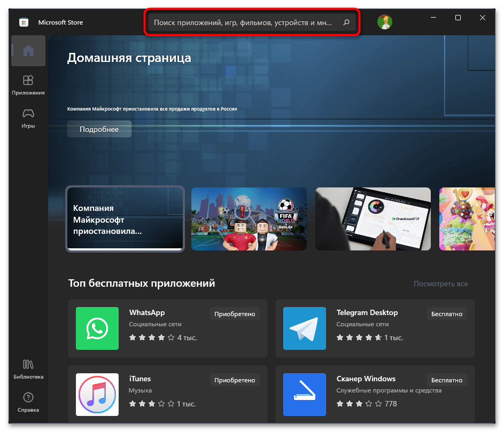The image size is (504, 432).
Task: Open the Приложения section in sidebar
Action: pos(28,85)
